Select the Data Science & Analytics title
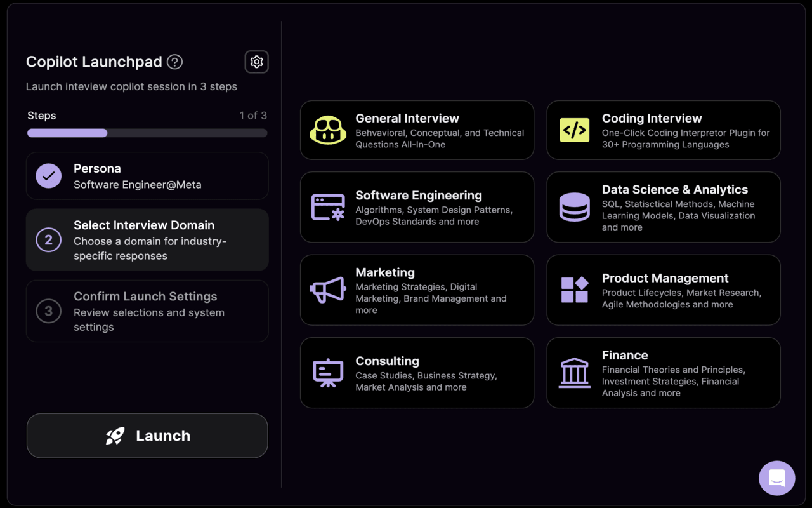Image resolution: width=812 pixels, height=508 pixels. click(675, 189)
